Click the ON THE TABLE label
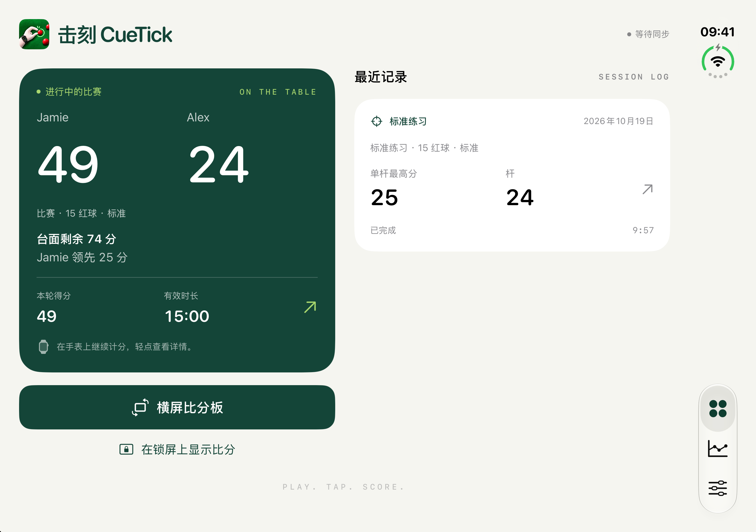756x532 pixels. [278, 92]
